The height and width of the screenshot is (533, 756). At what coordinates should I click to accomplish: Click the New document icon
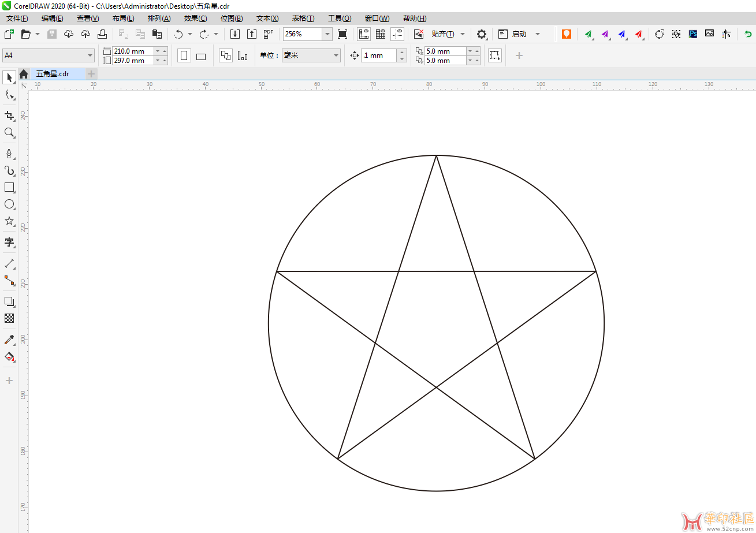click(9, 34)
